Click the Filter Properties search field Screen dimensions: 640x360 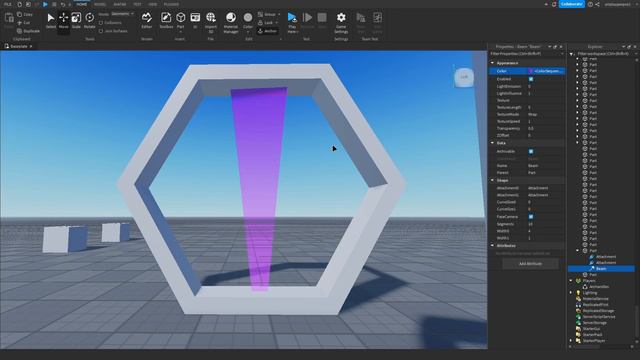coord(526,54)
